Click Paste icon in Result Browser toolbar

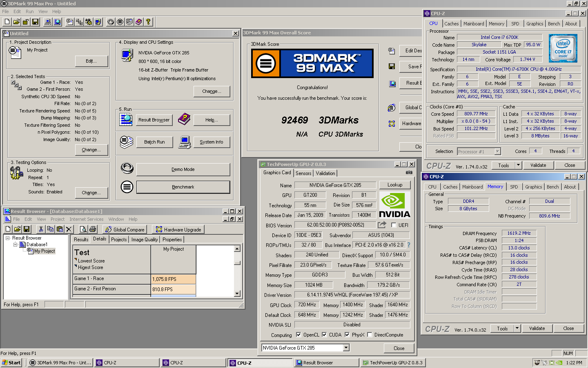click(60, 229)
